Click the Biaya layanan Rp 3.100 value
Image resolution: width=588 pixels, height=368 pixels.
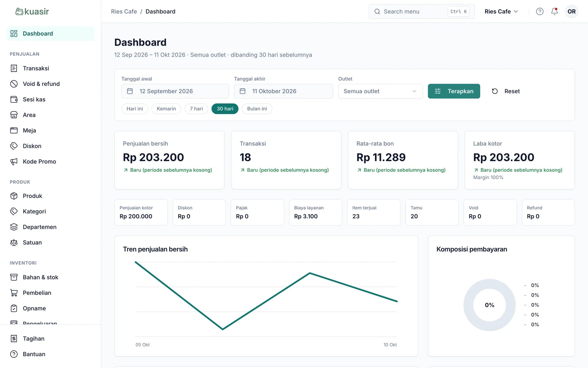point(306,216)
